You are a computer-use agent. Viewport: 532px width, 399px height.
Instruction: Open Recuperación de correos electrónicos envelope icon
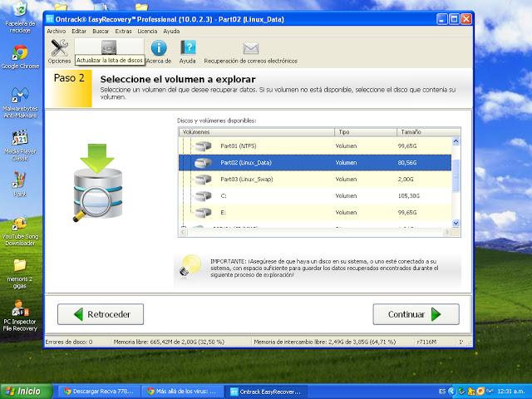coord(250,48)
